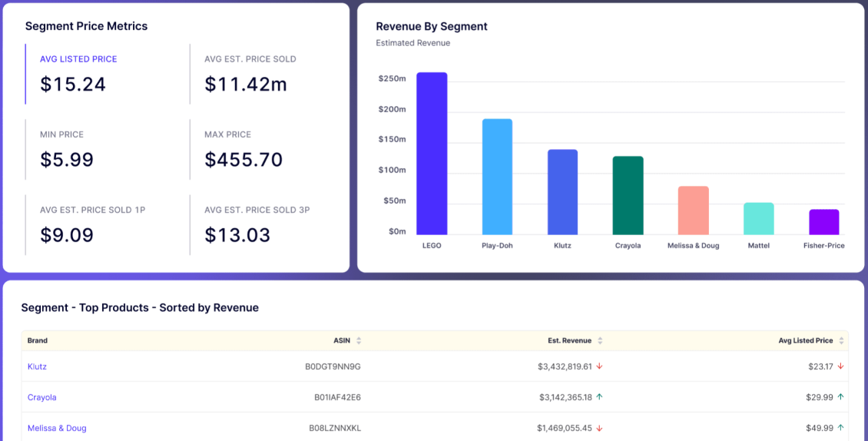Open the Klutz brand link
Viewport: 868px width, 441px height.
tap(37, 366)
